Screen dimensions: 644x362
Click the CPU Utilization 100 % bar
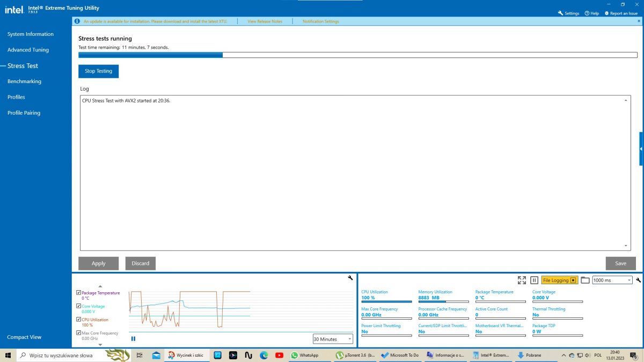(386, 302)
